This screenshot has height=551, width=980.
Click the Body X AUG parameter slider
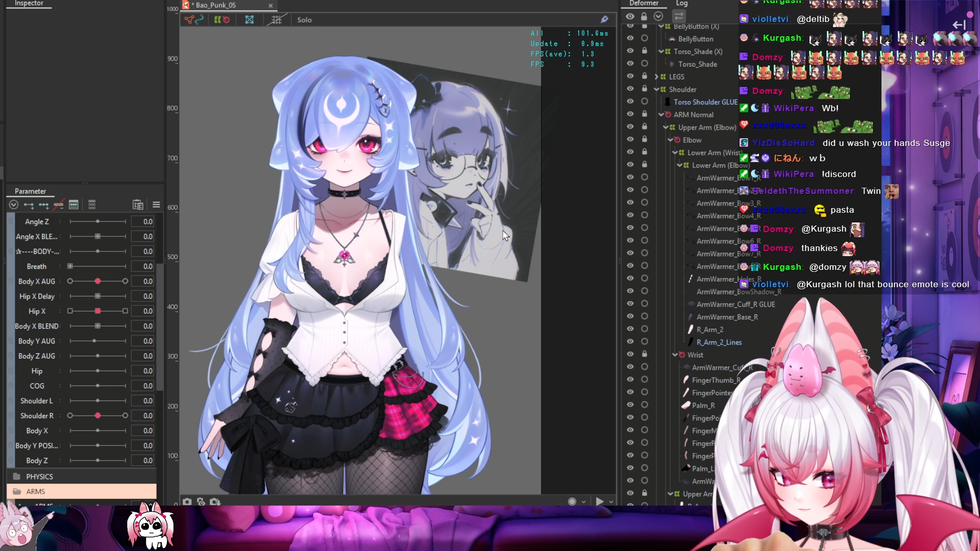tap(97, 281)
